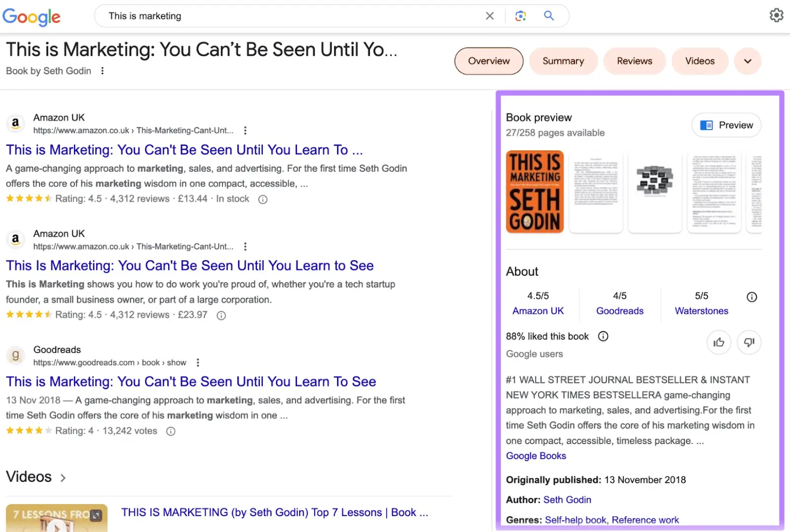
Task: Clear the search box with X icon
Action: tap(489, 16)
